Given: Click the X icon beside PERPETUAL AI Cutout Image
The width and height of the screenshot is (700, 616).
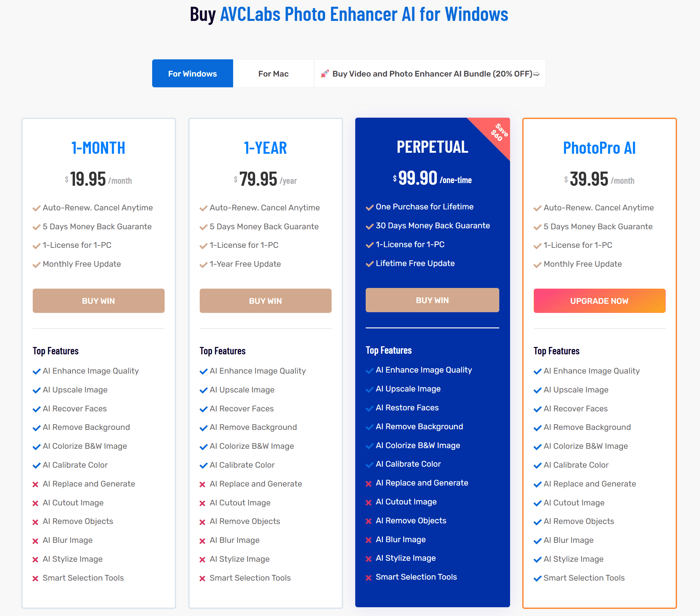Looking at the screenshot, I should 368,503.
